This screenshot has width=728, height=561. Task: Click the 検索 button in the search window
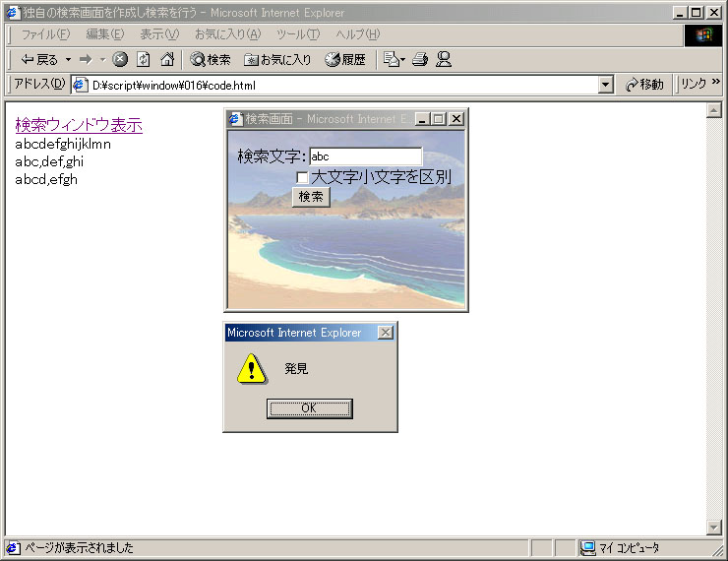(x=311, y=197)
